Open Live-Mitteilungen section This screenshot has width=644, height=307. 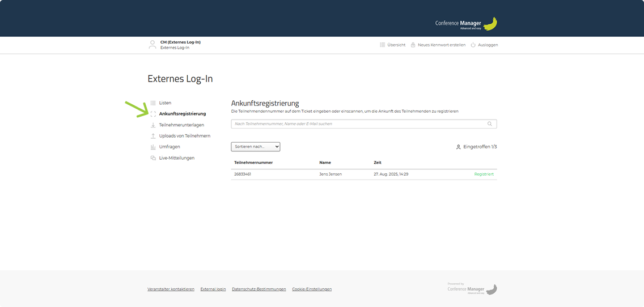[x=177, y=157]
